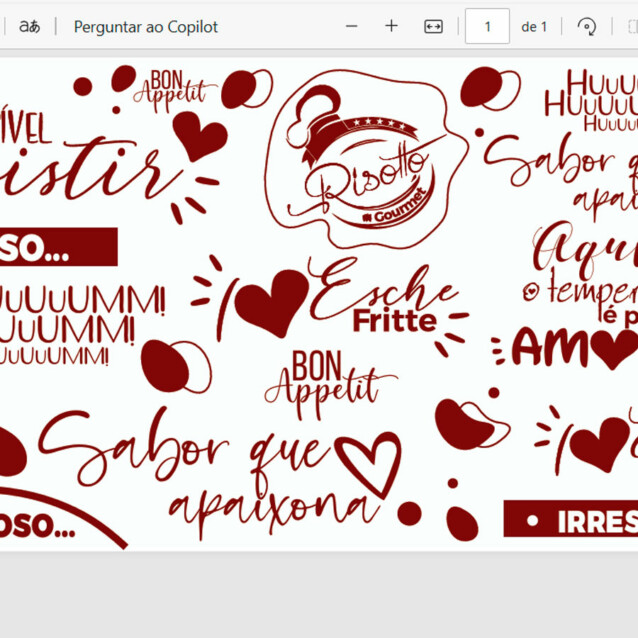
Task: Click the page number input field
Action: (487, 27)
